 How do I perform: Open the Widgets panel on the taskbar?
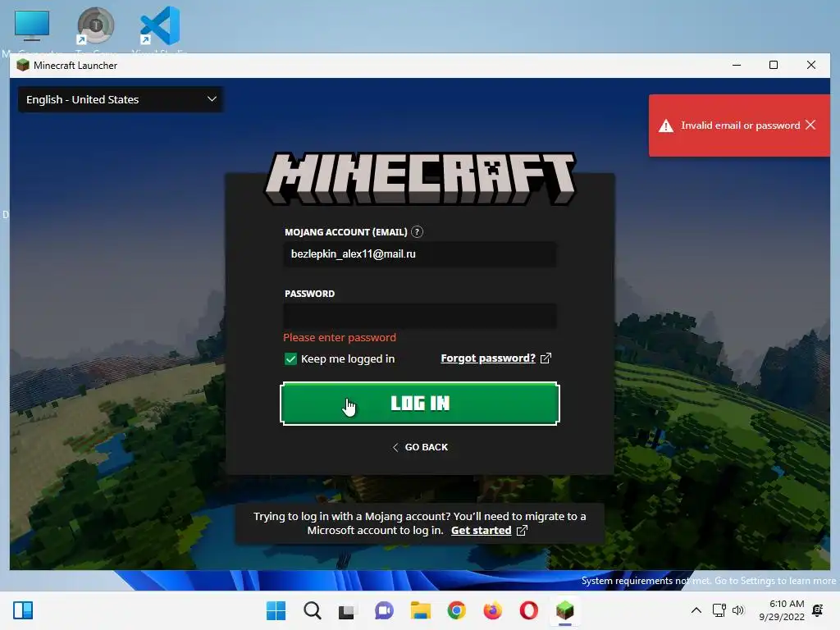(x=23, y=610)
